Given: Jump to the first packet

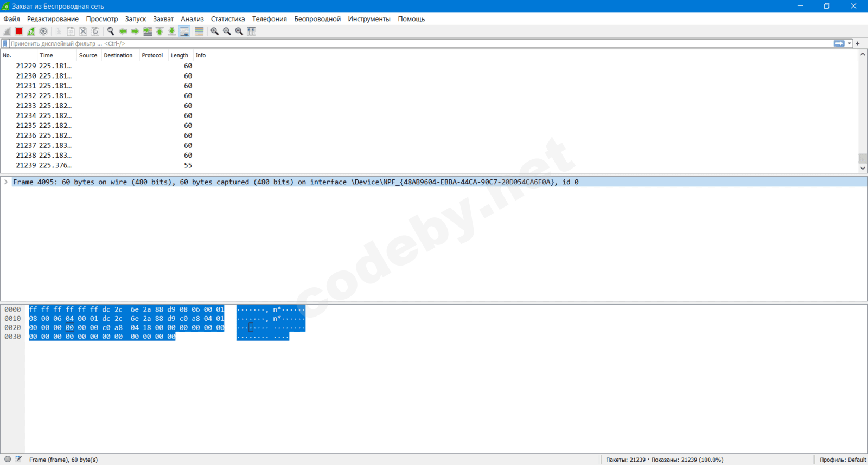Looking at the screenshot, I should pyautogui.click(x=159, y=31).
